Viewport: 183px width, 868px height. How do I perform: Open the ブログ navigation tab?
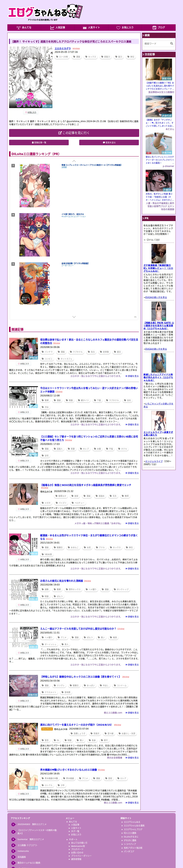159,28
